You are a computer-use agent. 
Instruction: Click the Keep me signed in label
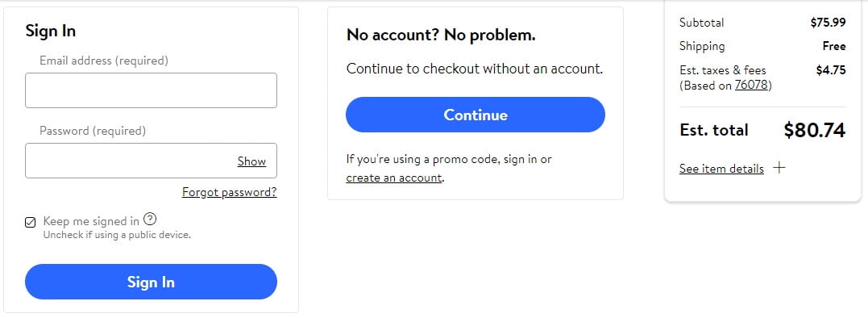click(91, 221)
